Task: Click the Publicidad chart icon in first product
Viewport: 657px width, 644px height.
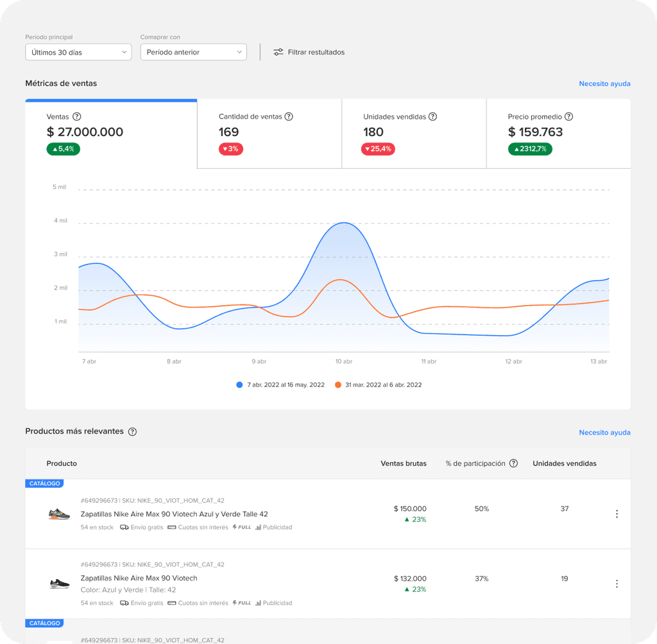Action: click(x=258, y=527)
